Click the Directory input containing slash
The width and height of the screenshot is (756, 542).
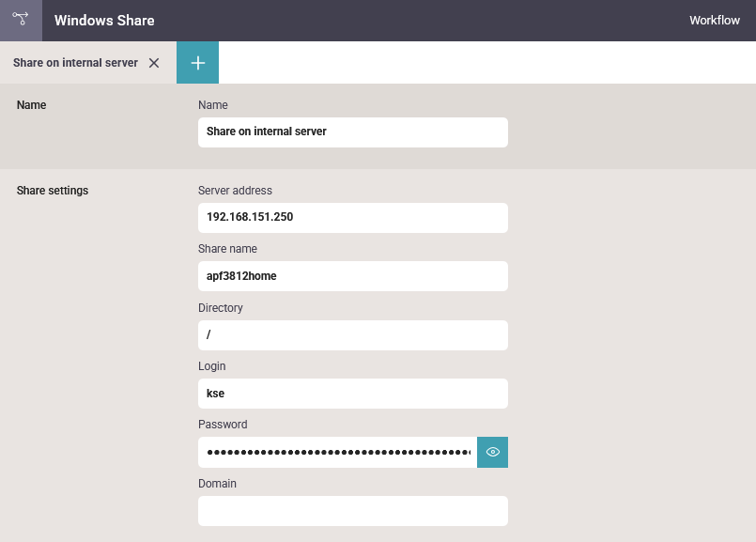(352, 335)
